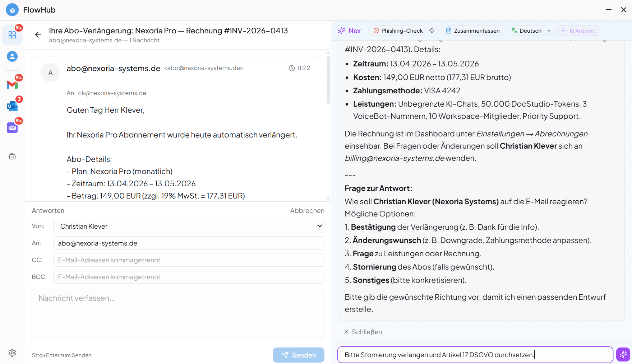The height and width of the screenshot is (364, 632).
Task: Click Zusammenfassen to summarize the email
Action: [x=472, y=31]
